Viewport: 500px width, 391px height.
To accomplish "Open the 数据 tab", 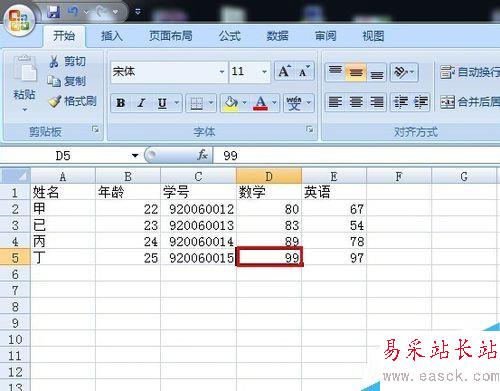I will pyautogui.click(x=277, y=36).
